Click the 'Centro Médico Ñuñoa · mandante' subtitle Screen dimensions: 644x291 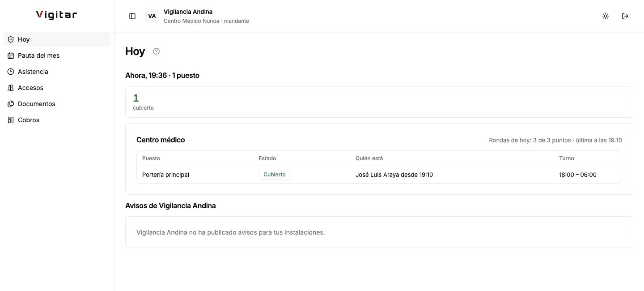tap(206, 21)
